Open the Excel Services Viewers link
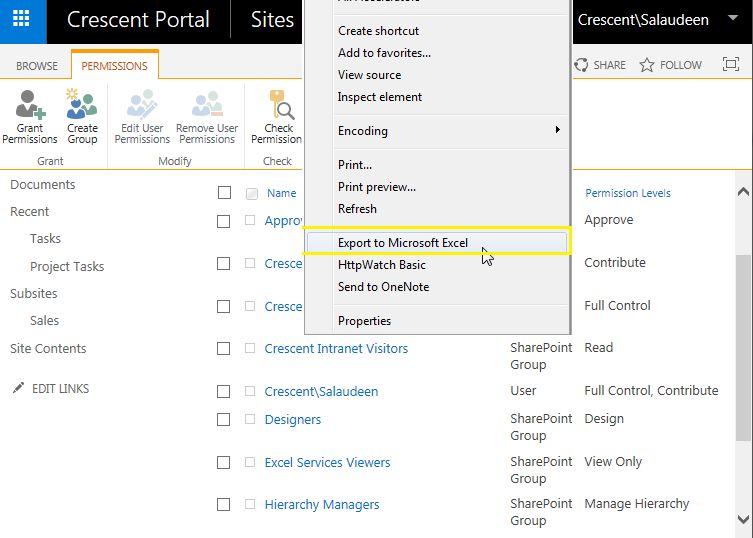This screenshot has height=538, width=753. (x=328, y=463)
